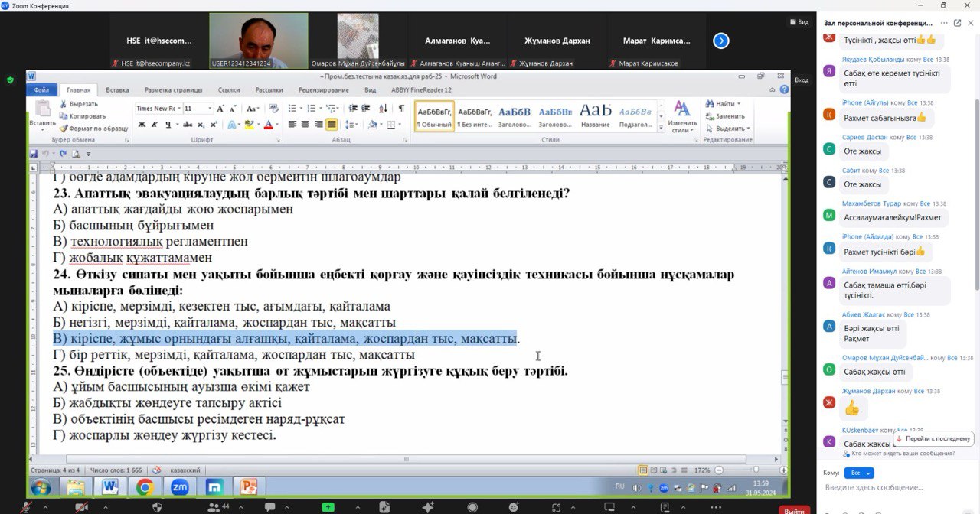The width and height of the screenshot is (980, 514).
Task: Click the Заменить (Replace) button
Action: pos(725,116)
